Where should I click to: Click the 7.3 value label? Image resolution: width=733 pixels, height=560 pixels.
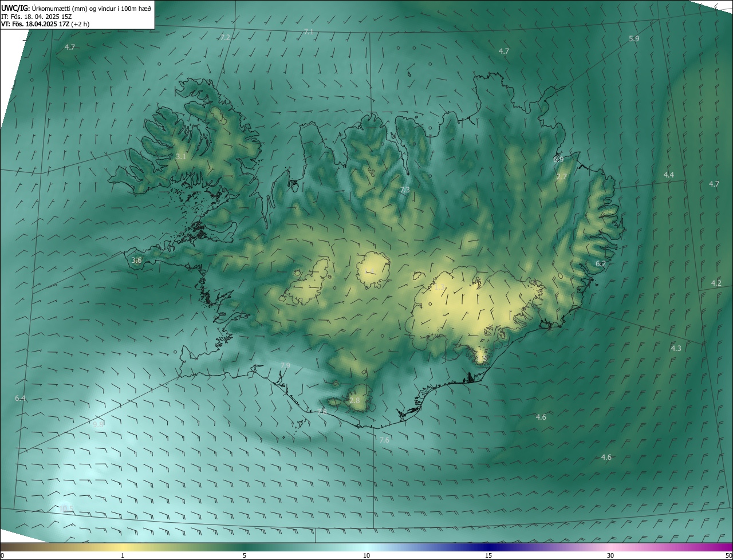405,190
